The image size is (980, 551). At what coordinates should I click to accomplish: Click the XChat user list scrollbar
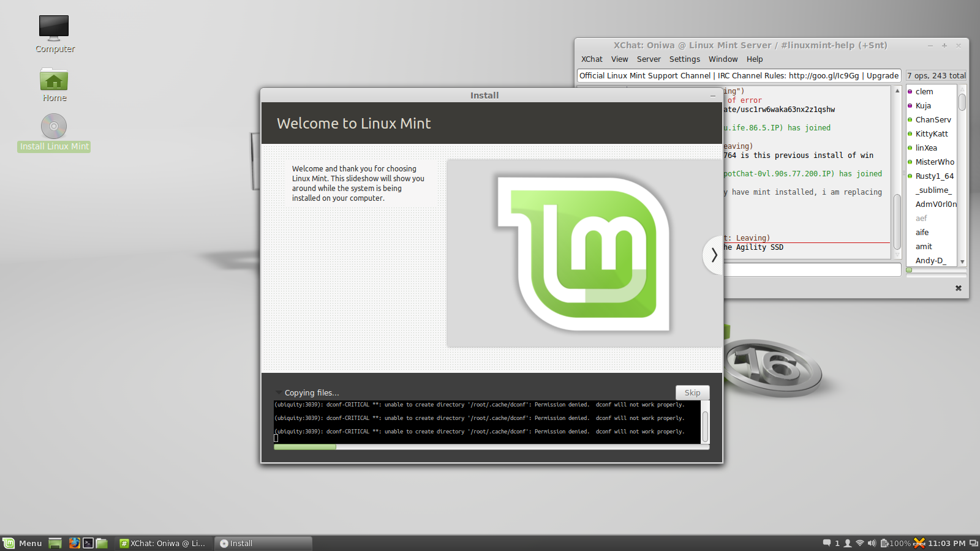pyautogui.click(x=962, y=176)
